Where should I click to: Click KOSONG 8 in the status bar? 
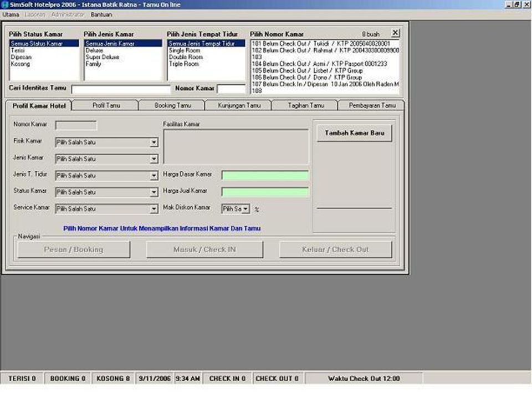point(113,378)
